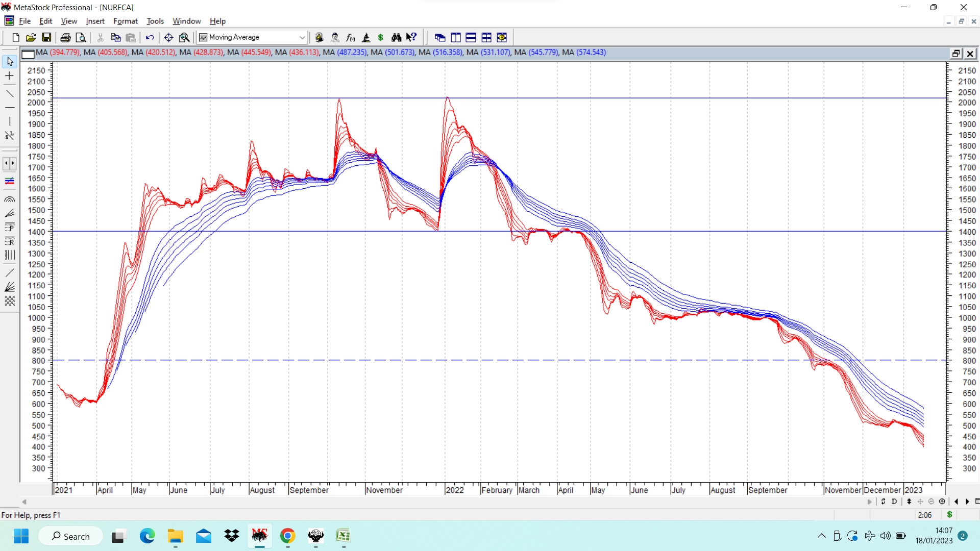Toggle the arrow pointer selection mode
This screenshot has width=980, height=551.
(9, 61)
